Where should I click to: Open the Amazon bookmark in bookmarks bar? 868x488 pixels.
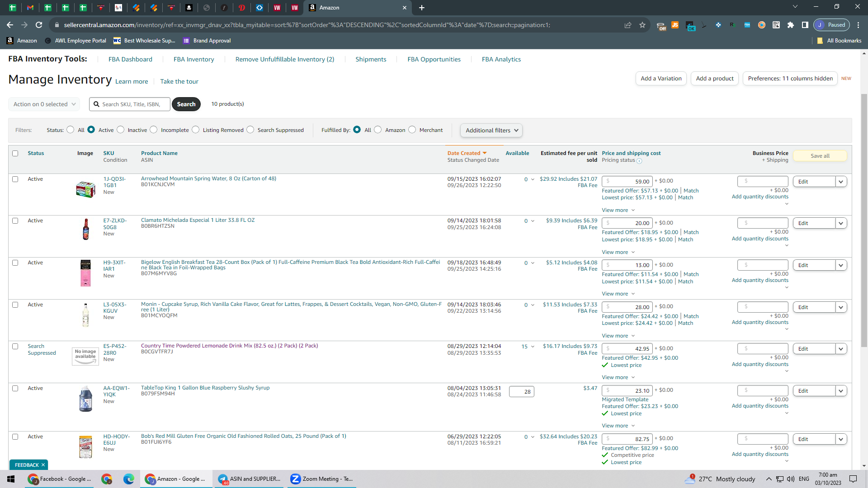coord(22,41)
